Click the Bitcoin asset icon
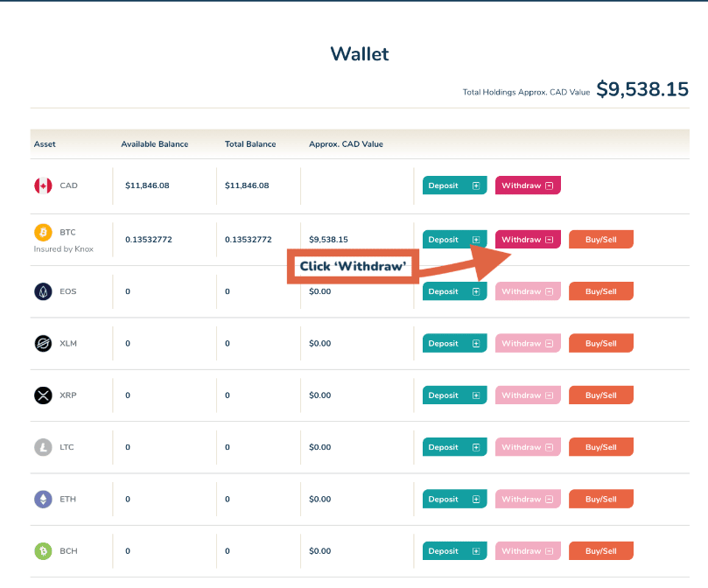The width and height of the screenshot is (708, 588). pos(42,232)
